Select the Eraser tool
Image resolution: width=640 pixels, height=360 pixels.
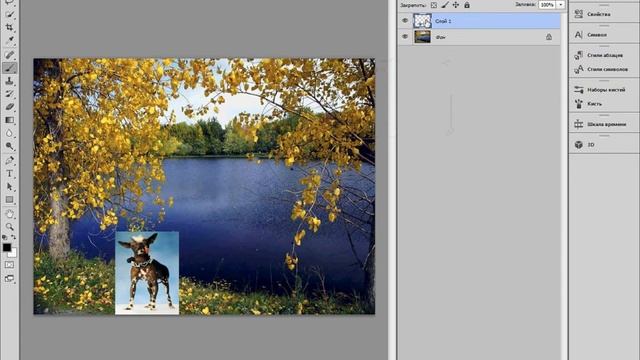point(9,107)
